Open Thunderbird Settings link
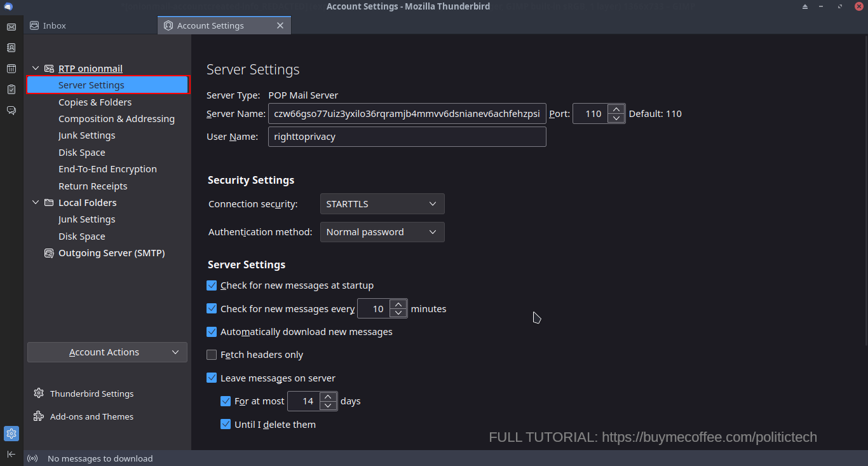Screen dimensions: 868x466 coord(92,394)
